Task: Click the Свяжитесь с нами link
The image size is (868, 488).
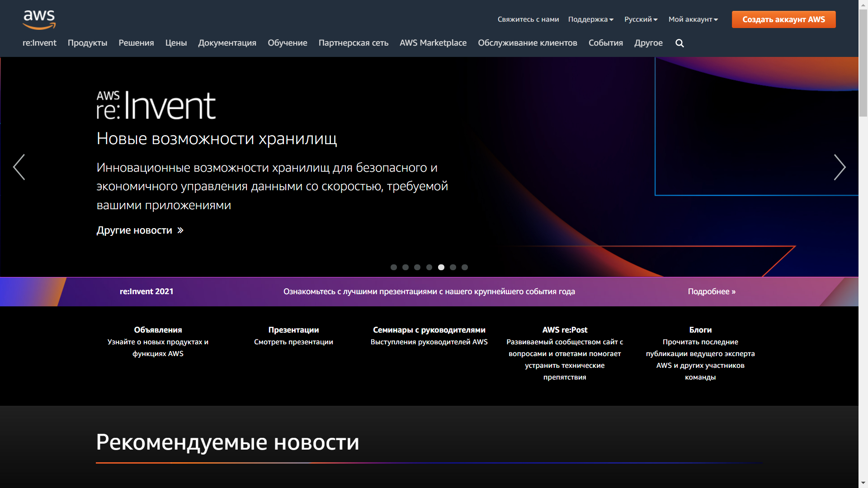Action: [528, 19]
